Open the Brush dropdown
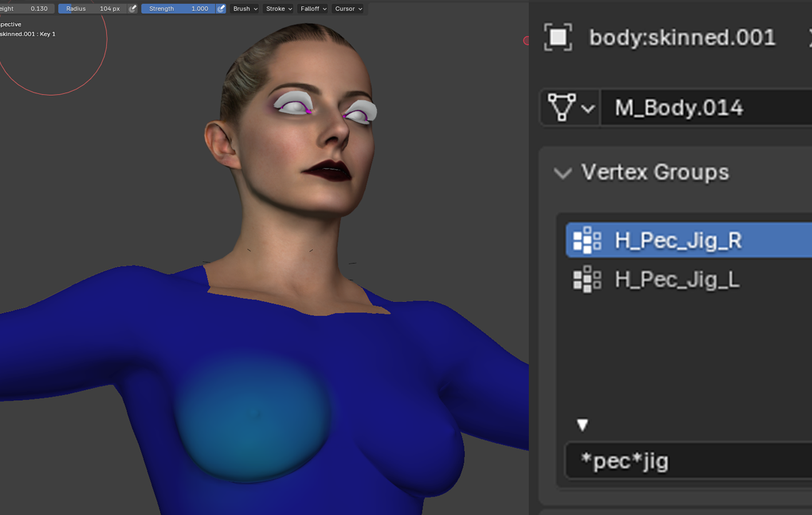Image resolution: width=812 pixels, height=515 pixels. (245, 9)
